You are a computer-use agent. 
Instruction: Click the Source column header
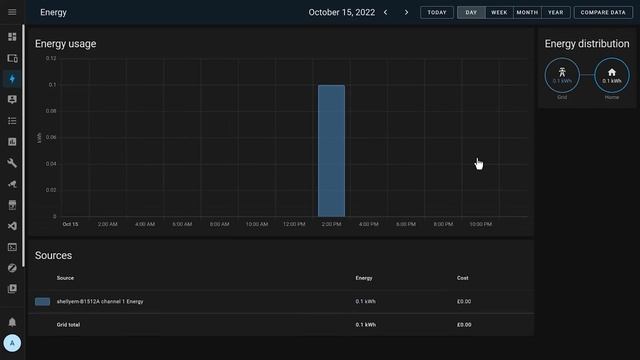tap(65, 278)
